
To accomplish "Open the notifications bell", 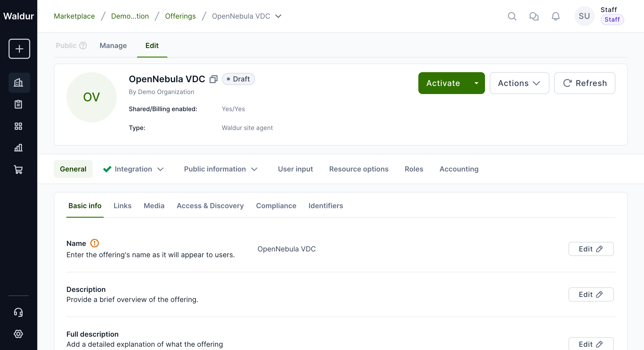I will [x=555, y=16].
